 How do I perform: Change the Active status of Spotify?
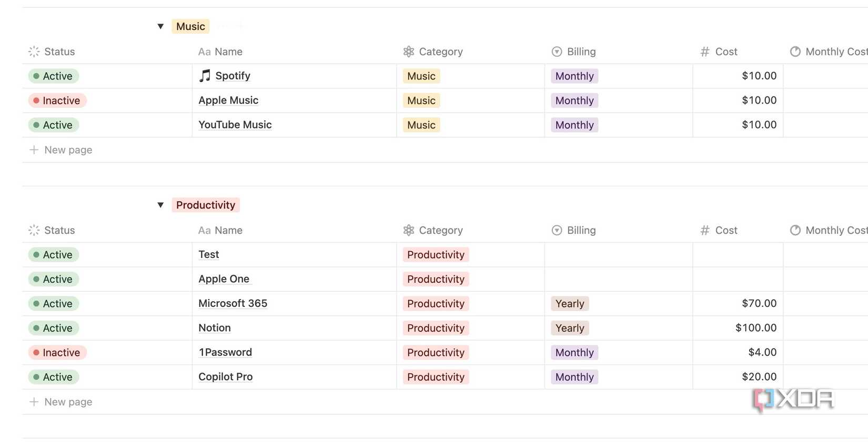[x=54, y=76]
